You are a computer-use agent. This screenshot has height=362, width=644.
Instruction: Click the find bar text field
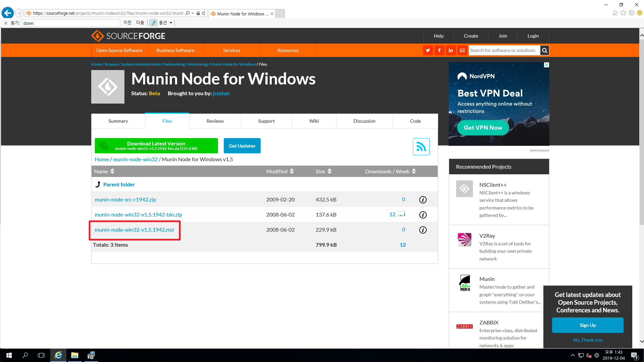point(71,23)
